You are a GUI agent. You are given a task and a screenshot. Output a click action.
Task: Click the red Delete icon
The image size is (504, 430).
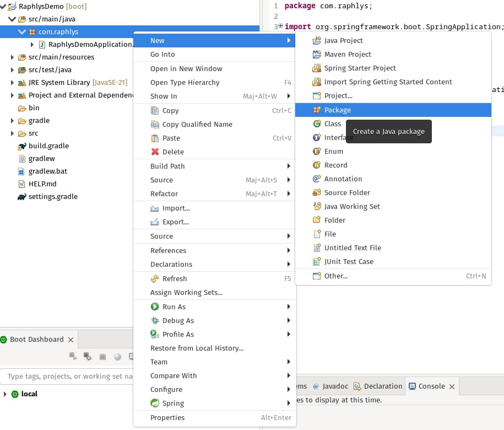(x=155, y=152)
